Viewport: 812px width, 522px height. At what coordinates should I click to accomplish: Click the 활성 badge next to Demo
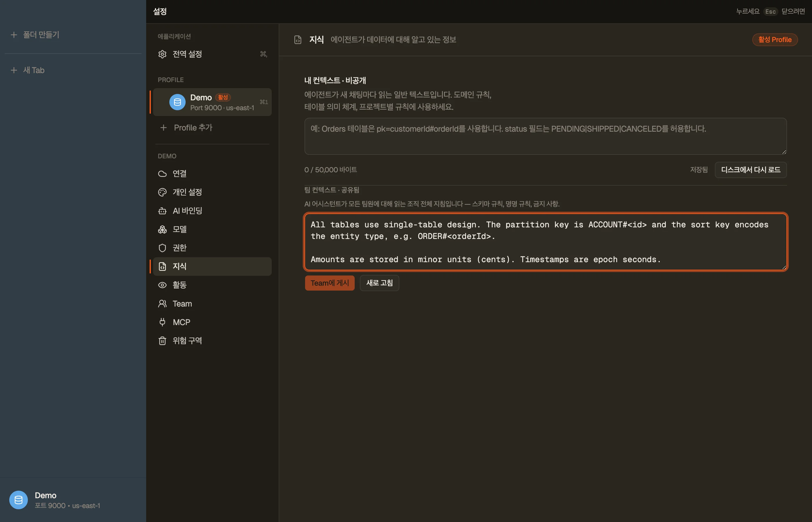pos(223,98)
